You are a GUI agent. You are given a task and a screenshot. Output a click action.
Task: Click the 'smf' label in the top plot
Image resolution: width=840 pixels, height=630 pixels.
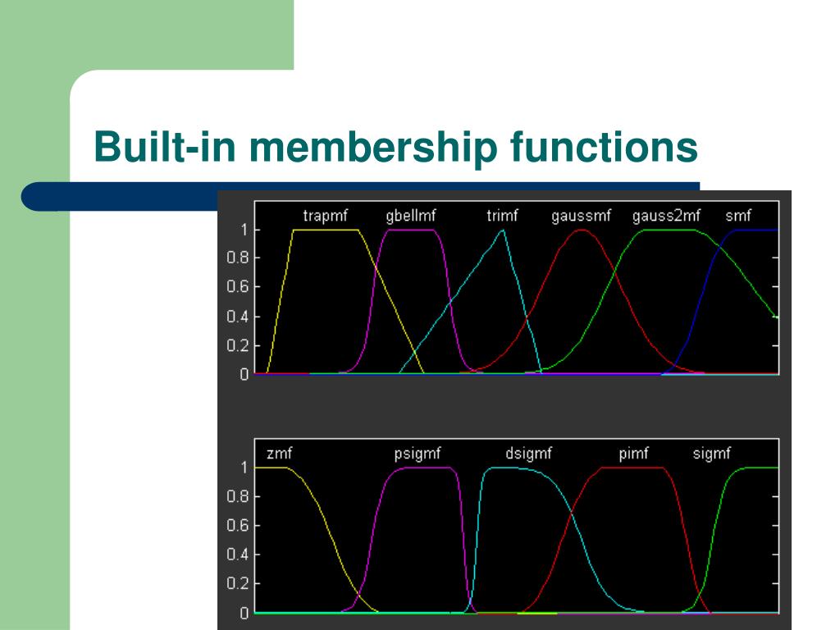click(738, 216)
